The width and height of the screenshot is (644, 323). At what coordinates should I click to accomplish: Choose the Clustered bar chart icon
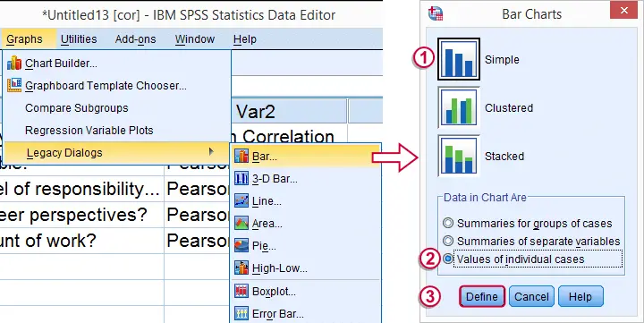pos(458,107)
